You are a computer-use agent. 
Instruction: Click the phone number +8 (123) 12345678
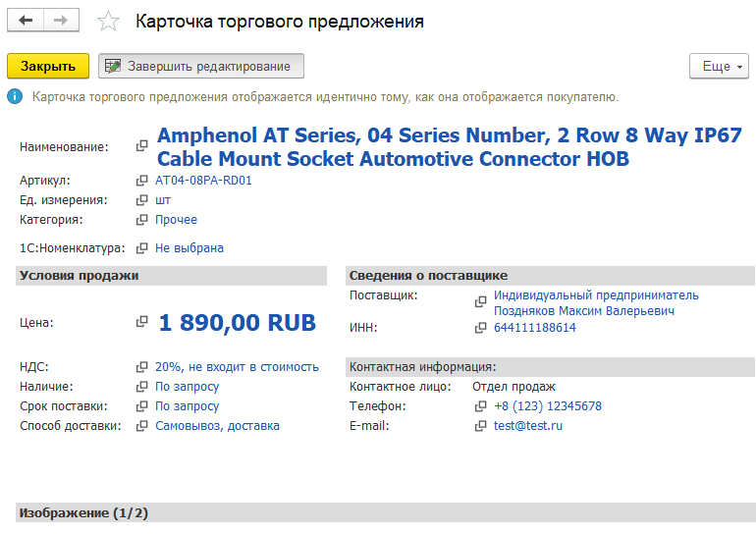pyautogui.click(x=548, y=406)
